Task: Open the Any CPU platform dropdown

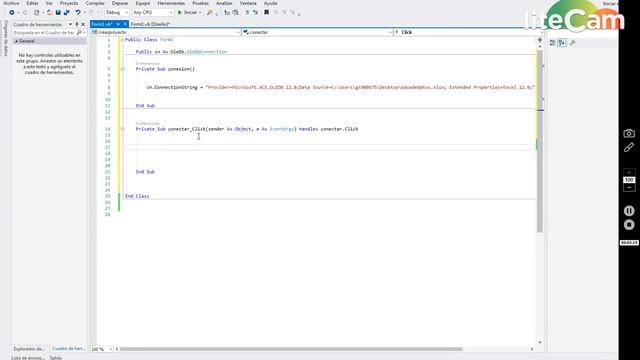Action: (153, 13)
